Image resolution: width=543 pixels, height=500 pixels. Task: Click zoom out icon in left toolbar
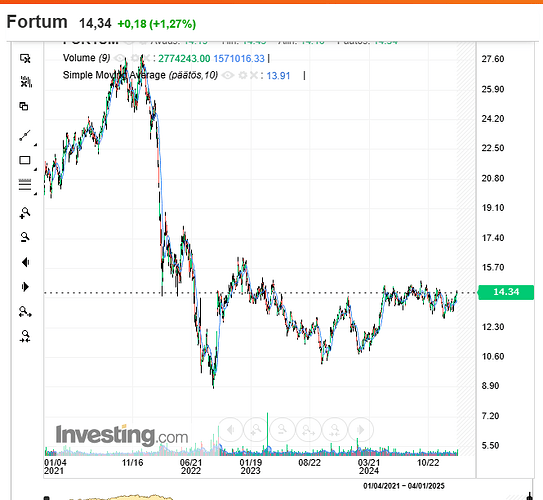click(25, 237)
